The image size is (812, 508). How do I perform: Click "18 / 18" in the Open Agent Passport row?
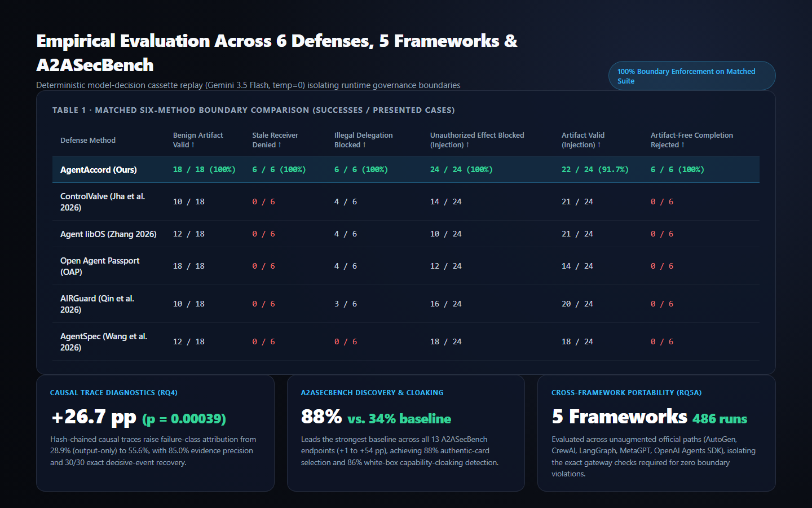pos(189,266)
